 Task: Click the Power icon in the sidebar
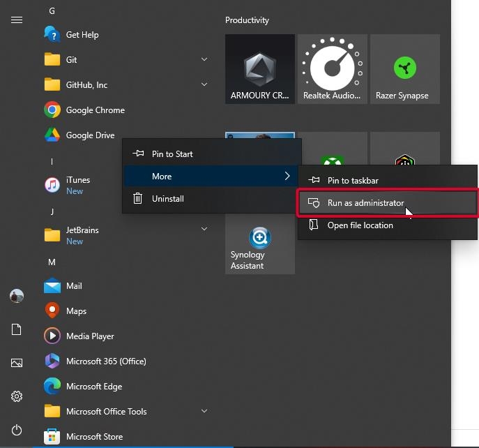click(x=17, y=430)
